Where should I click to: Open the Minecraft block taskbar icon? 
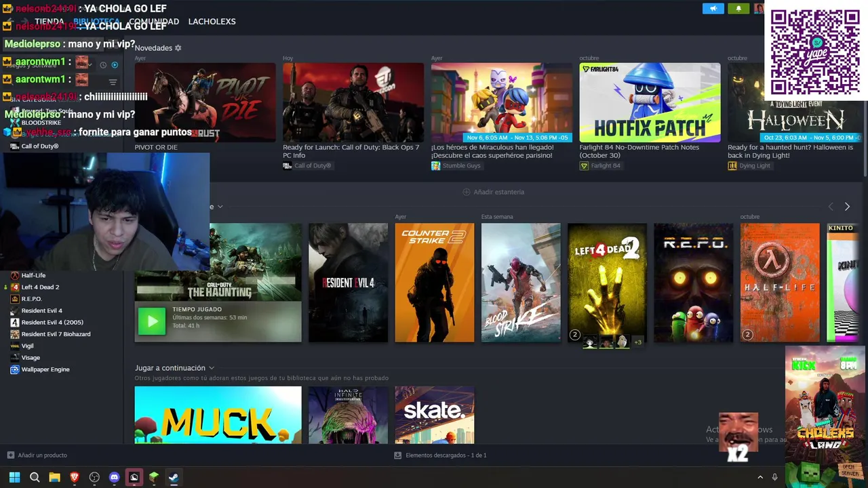click(x=154, y=477)
